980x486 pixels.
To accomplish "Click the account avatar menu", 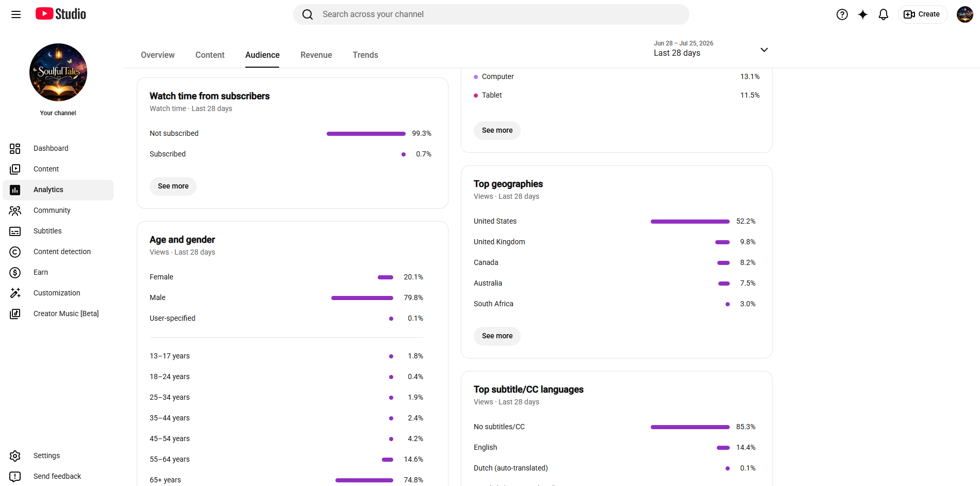I will pyautogui.click(x=965, y=14).
